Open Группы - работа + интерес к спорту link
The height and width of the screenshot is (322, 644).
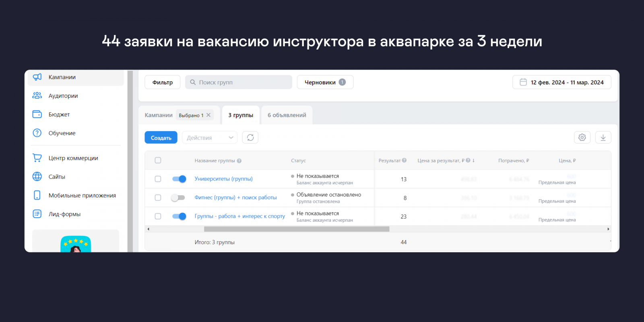pyautogui.click(x=240, y=216)
